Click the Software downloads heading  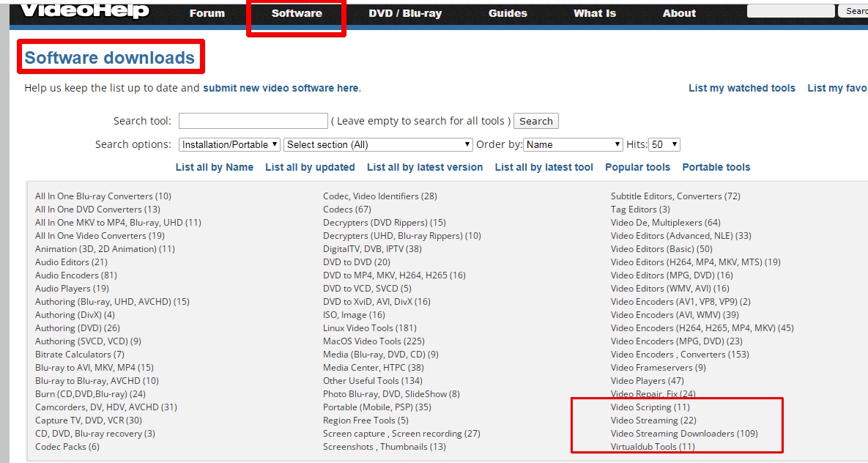[x=110, y=58]
